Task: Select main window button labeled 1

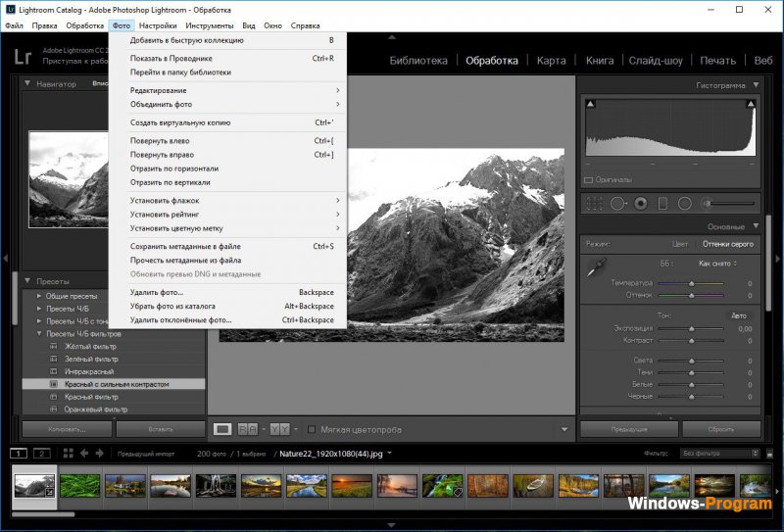Action: pyautogui.click(x=19, y=454)
